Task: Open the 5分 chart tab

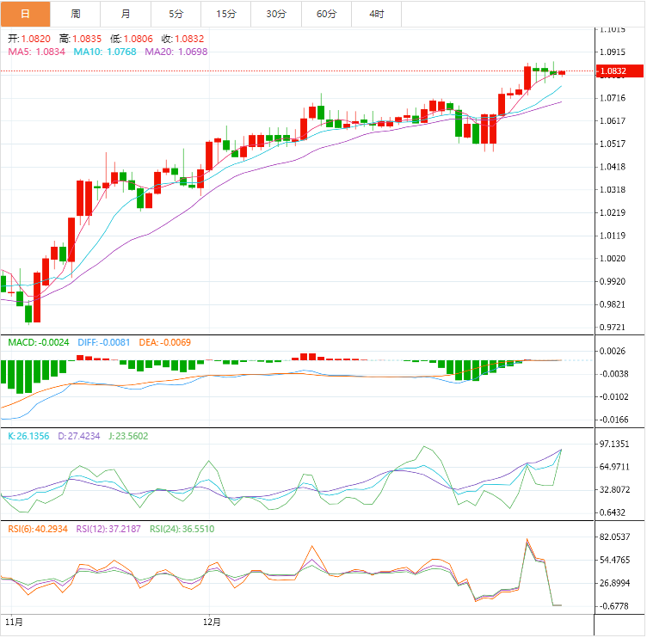Action: point(176,14)
